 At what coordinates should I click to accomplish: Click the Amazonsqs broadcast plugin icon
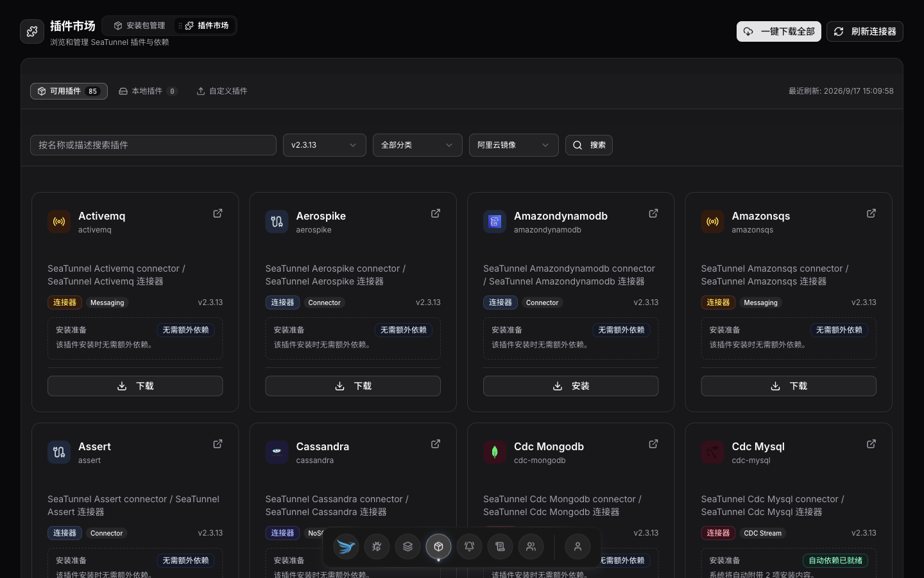click(x=712, y=222)
